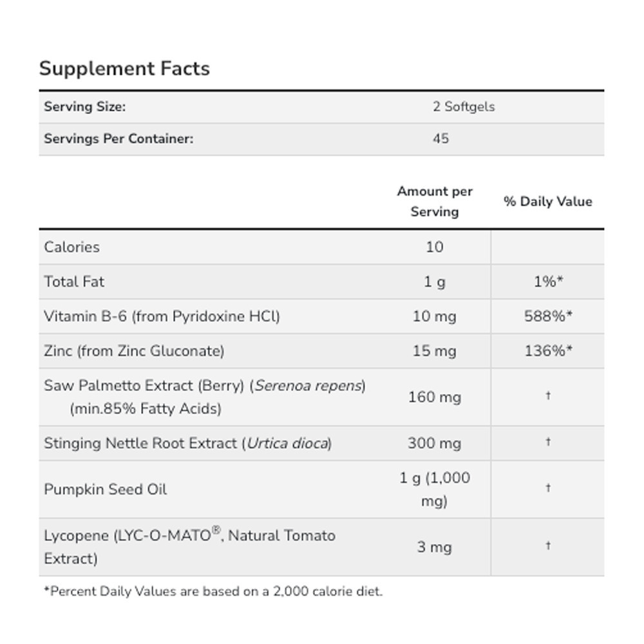Click the servings count 45

click(440, 138)
